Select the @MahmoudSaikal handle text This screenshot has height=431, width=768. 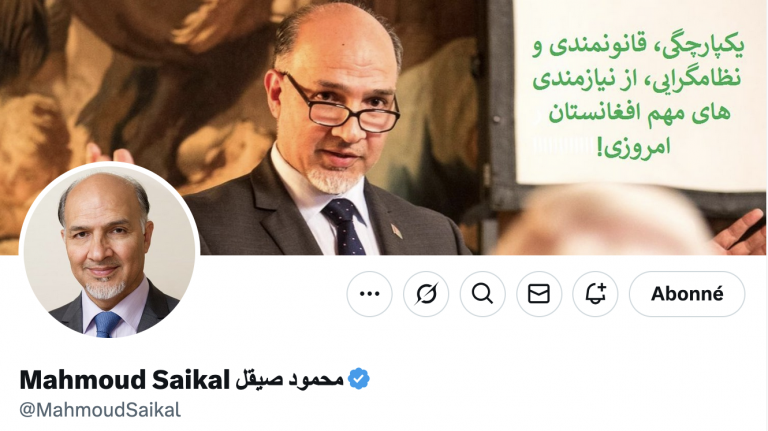coord(100,409)
